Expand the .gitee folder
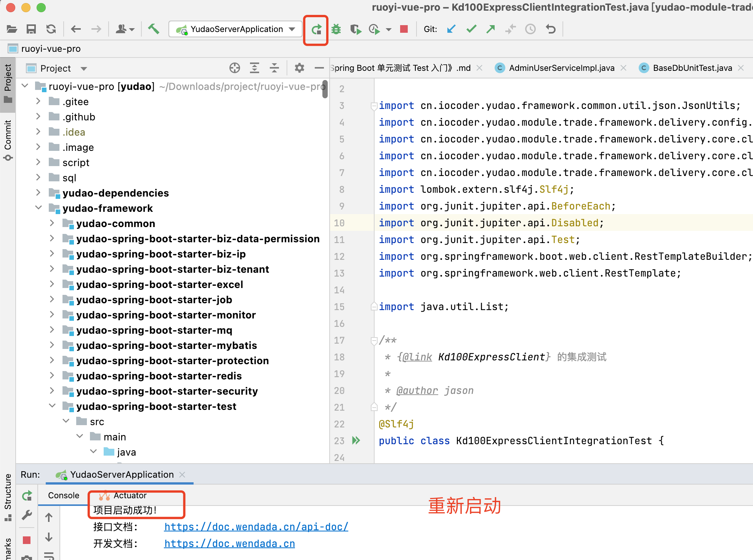The image size is (753, 560). point(38,101)
